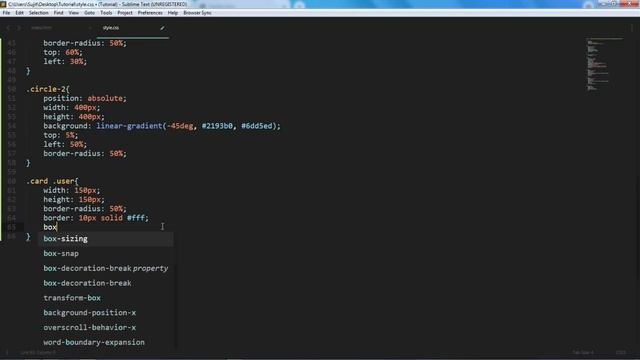Choose box-snap from autocomplete list
Viewport: 640px width, 360px height.
pos(106,253)
